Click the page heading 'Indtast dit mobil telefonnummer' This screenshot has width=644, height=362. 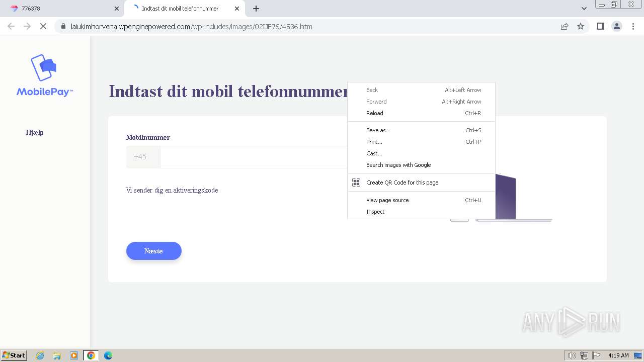[229, 92]
